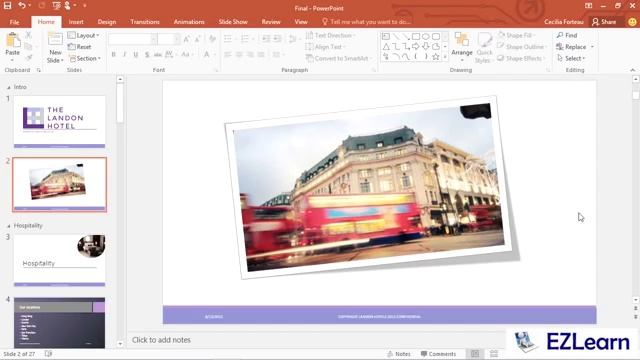The width and height of the screenshot is (640, 360).
Task: Select the oval shape in shapes gallery
Action: pos(426,37)
